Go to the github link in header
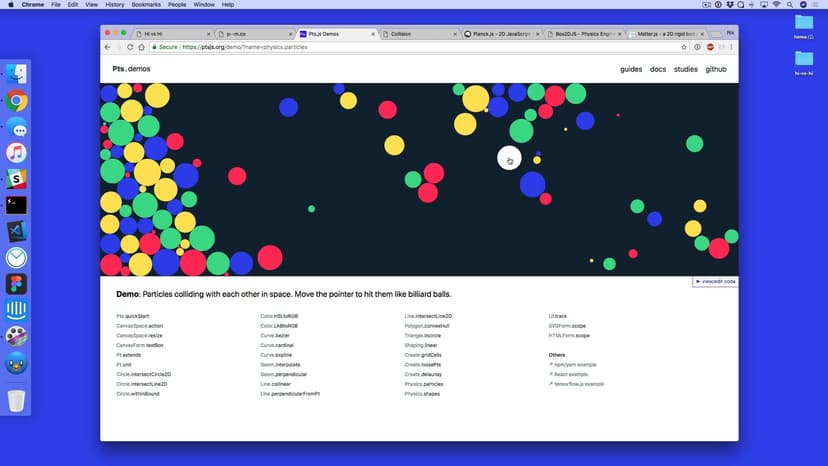The image size is (828, 466). point(715,69)
